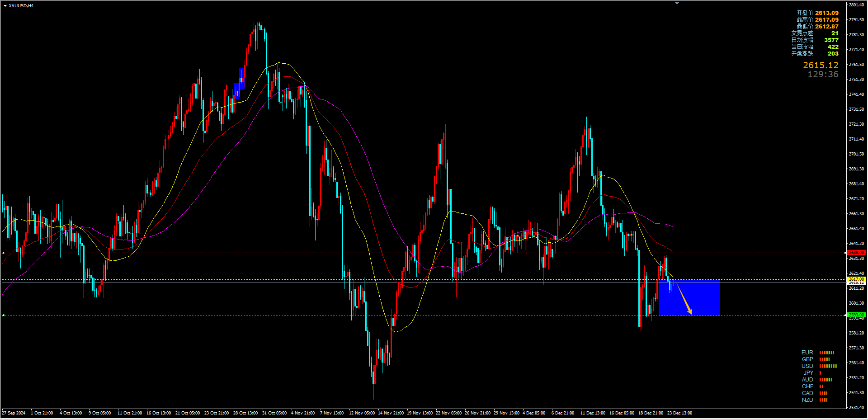Click the USD strength bar meter
This screenshot has height=419, width=868.
(x=828, y=366)
